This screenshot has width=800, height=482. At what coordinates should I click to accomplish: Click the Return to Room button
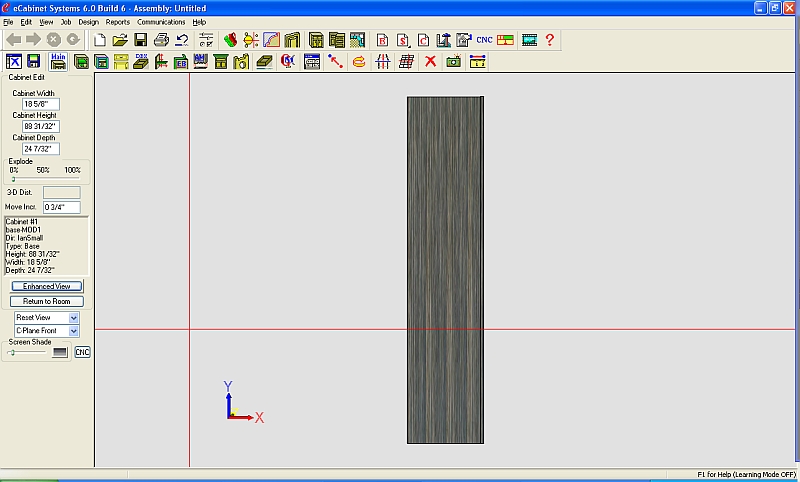coord(47,301)
